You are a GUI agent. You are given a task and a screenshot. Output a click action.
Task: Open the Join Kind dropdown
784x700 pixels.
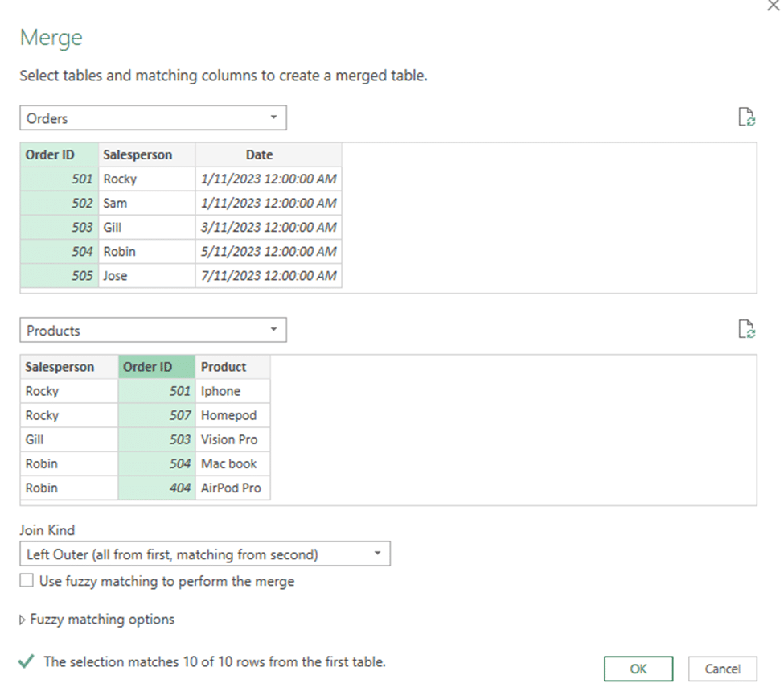pyautogui.click(x=376, y=554)
